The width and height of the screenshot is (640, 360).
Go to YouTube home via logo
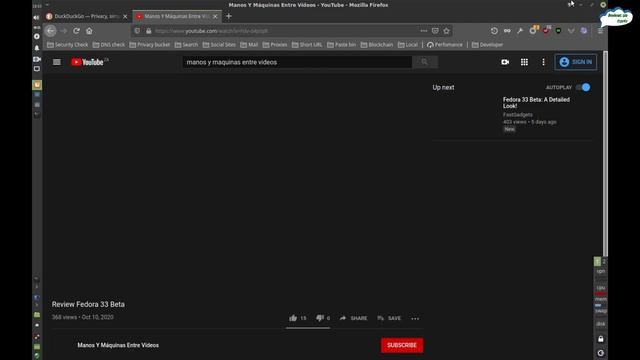point(87,62)
